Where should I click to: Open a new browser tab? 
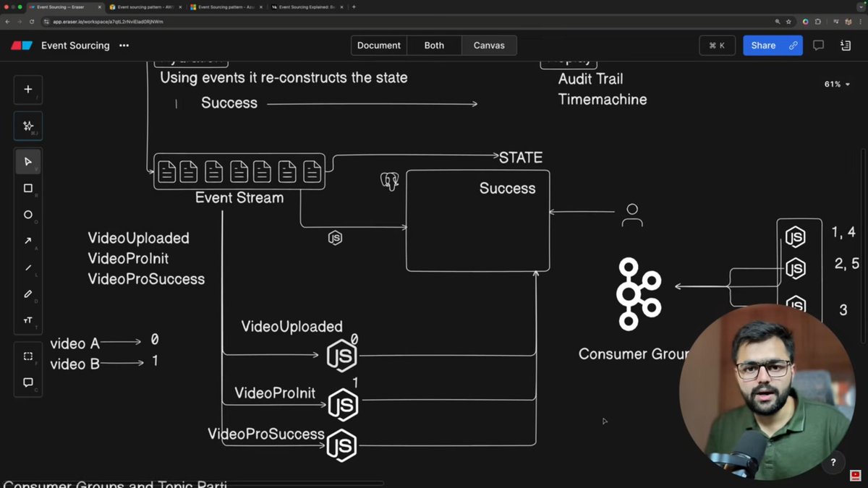354,7
